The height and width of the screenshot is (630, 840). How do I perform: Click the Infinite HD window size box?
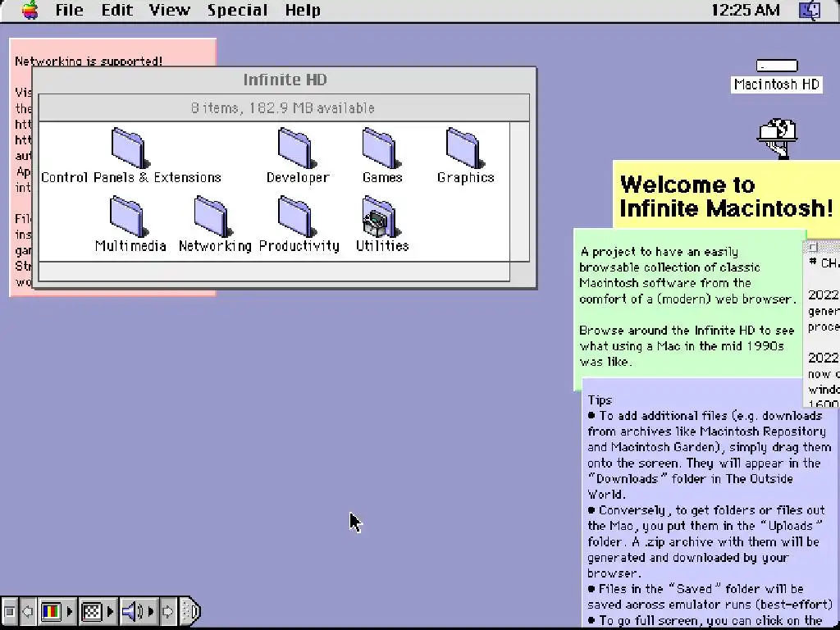click(519, 271)
